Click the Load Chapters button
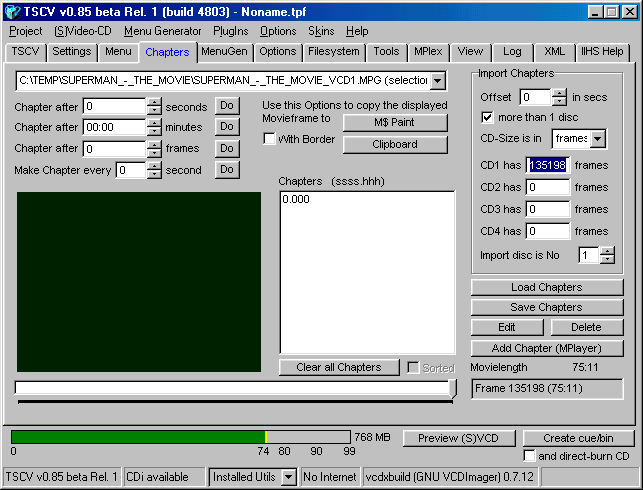643x490 pixels. (546, 287)
